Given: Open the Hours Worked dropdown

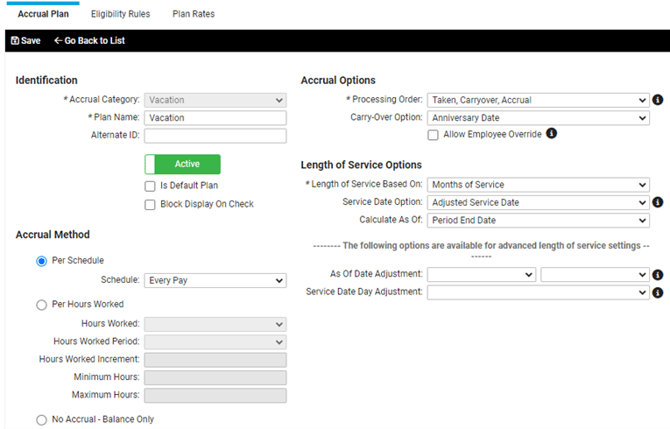Looking at the screenshot, I should coord(215,324).
